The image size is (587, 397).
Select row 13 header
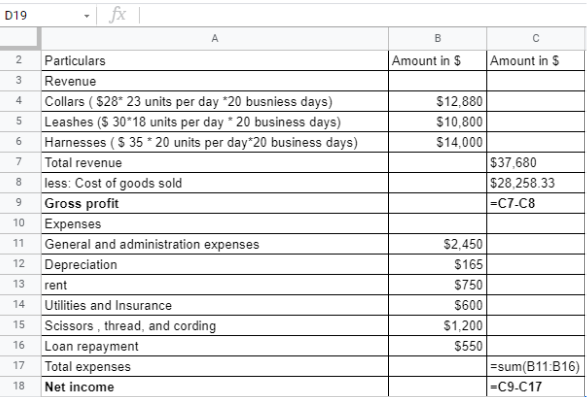pyautogui.click(x=19, y=285)
